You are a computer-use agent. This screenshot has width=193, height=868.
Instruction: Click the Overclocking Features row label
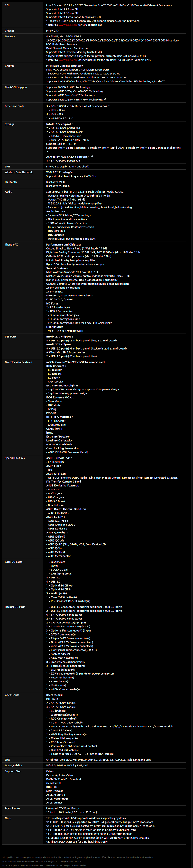pos(18,362)
